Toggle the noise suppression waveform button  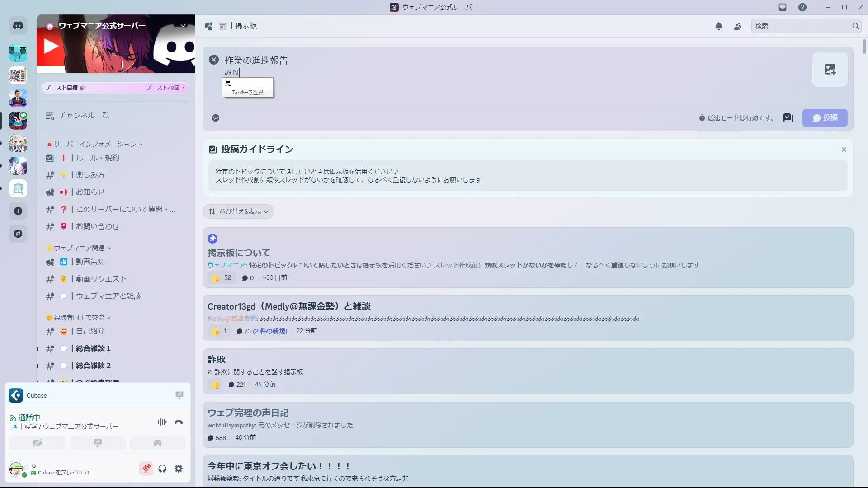coord(162,422)
